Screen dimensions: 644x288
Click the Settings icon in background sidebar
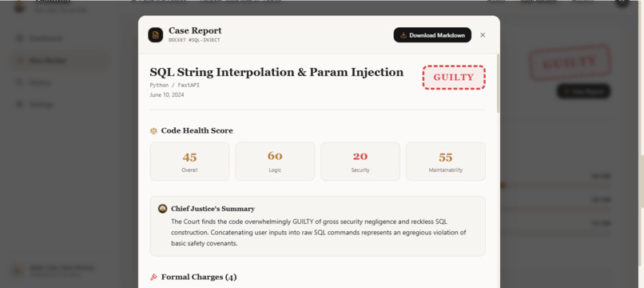[x=19, y=105]
